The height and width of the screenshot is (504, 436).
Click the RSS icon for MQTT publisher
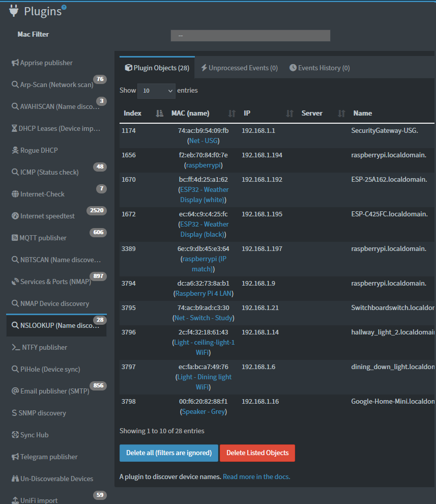(x=15, y=238)
